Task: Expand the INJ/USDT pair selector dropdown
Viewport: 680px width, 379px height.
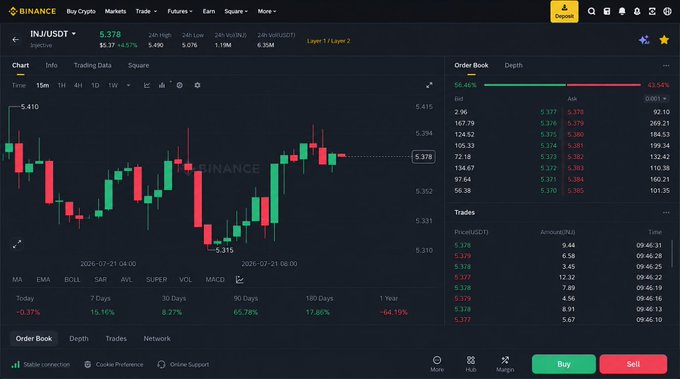Action: [x=74, y=33]
